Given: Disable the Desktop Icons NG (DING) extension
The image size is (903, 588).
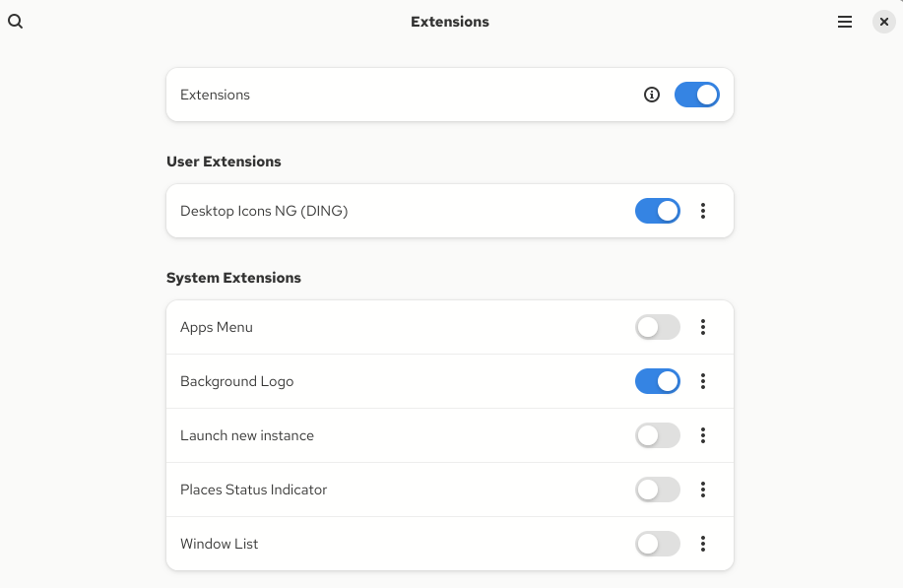Looking at the screenshot, I should (657, 211).
